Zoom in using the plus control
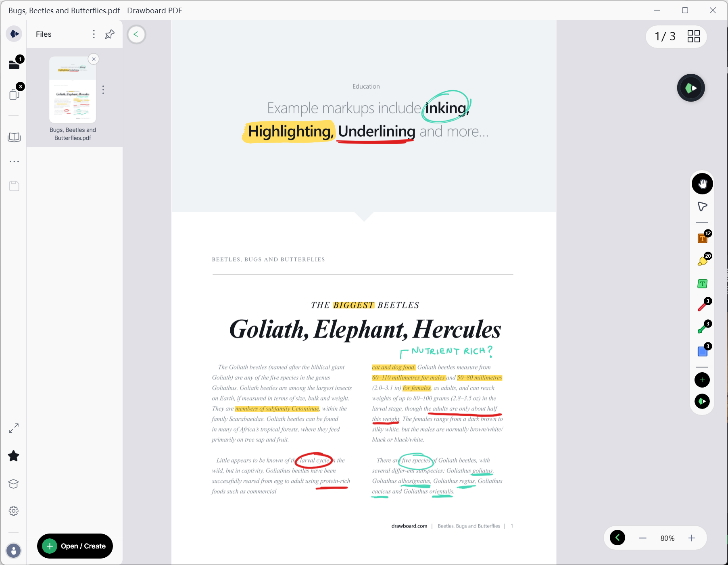 pyautogui.click(x=691, y=538)
